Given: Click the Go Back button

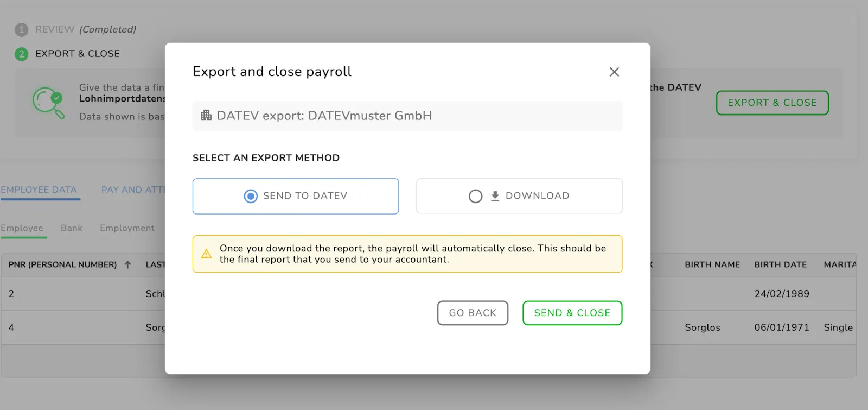Looking at the screenshot, I should (x=473, y=313).
